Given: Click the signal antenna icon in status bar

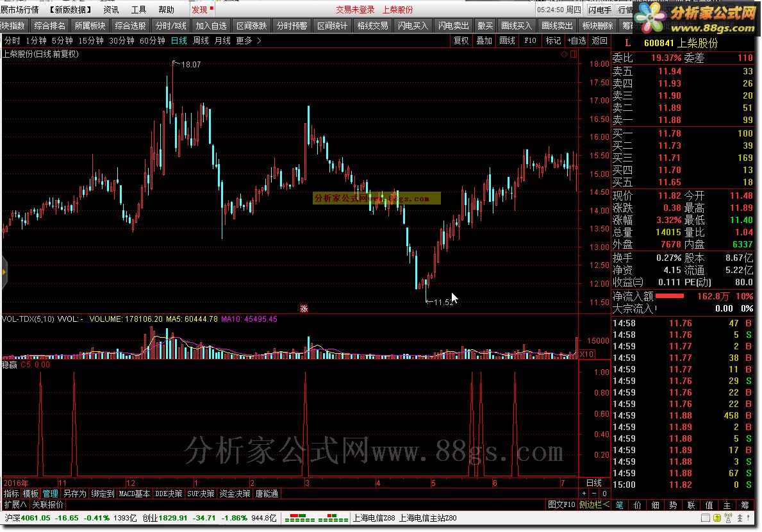Looking at the screenshot, I should tap(728, 518).
